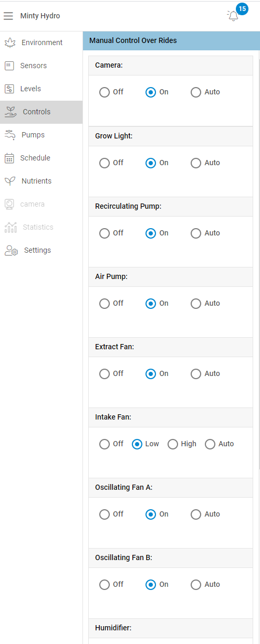Click the Settings user-gear icon
This screenshot has width=260, height=644.
[11, 250]
